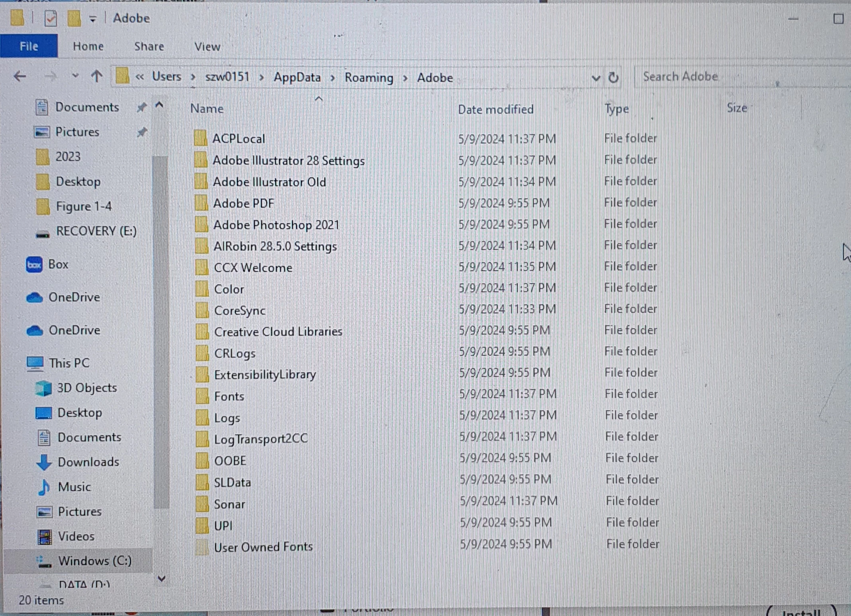Click the Refresh button in address bar
Image resolution: width=851 pixels, height=616 pixels.
click(x=614, y=77)
